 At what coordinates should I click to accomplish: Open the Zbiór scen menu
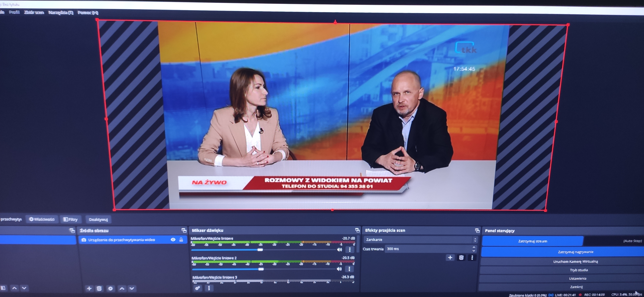coord(34,13)
